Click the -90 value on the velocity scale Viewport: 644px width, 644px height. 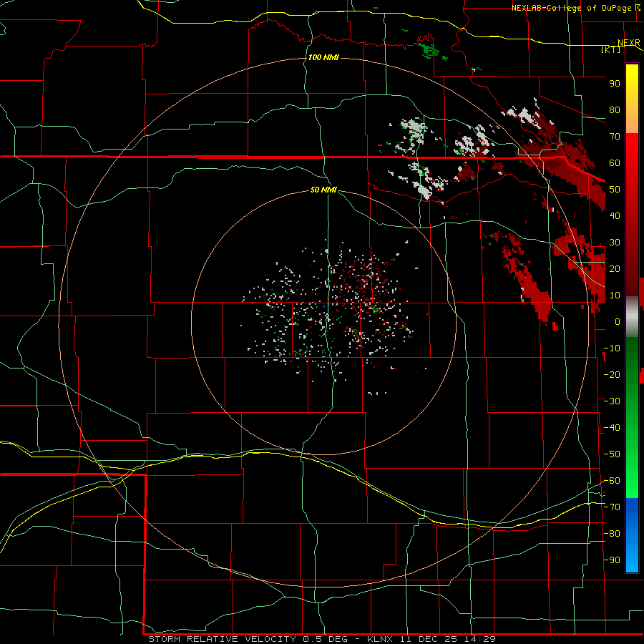point(612,560)
